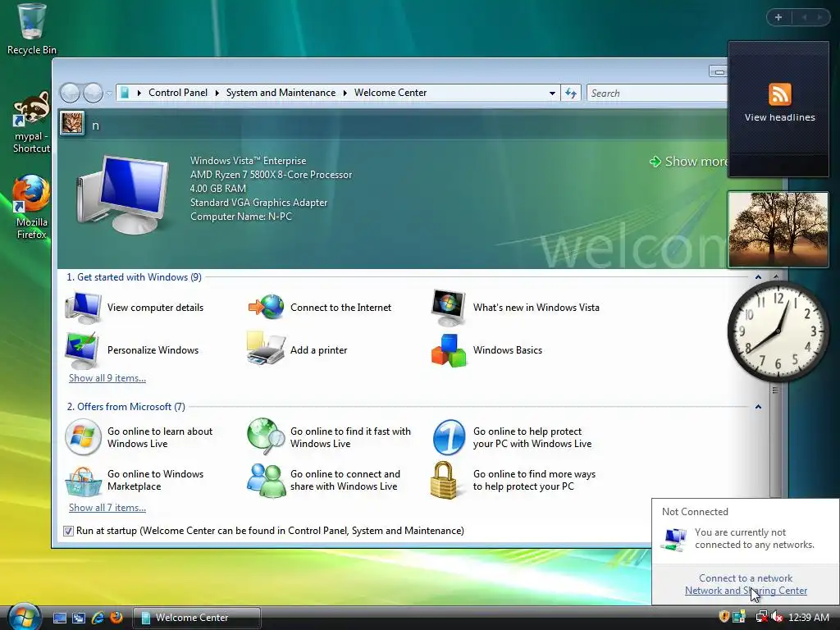Screen dimensions: 840x630
Task: Select the Mozilla Firefox desktop icon
Action: click(x=31, y=194)
